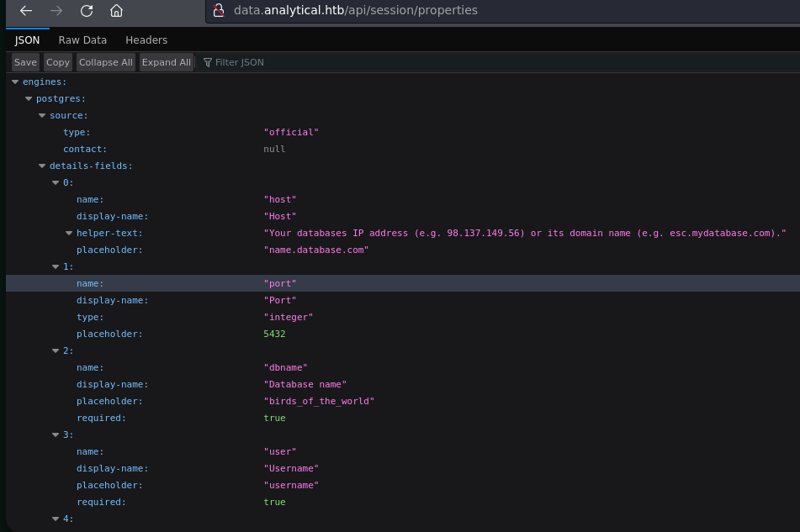800x532 pixels.
Task: Click the browser back arrow
Action: pos(26,11)
